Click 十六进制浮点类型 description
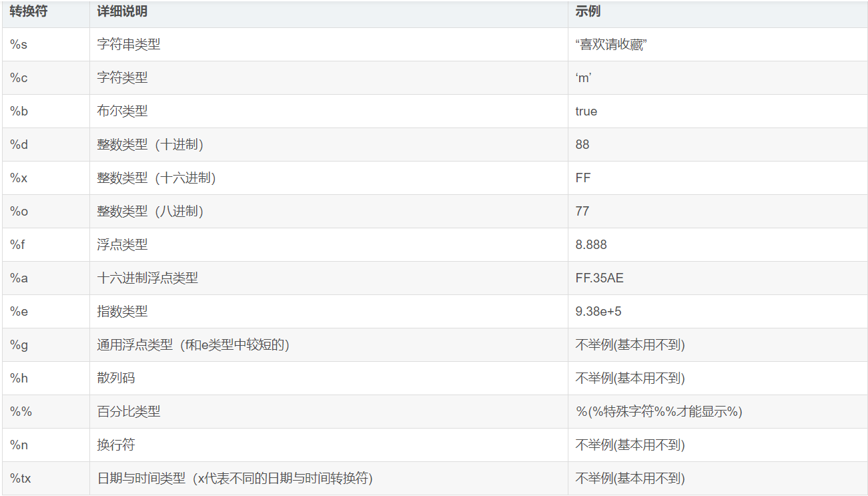Viewport: 868px width, 496px height. tap(147, 278)
